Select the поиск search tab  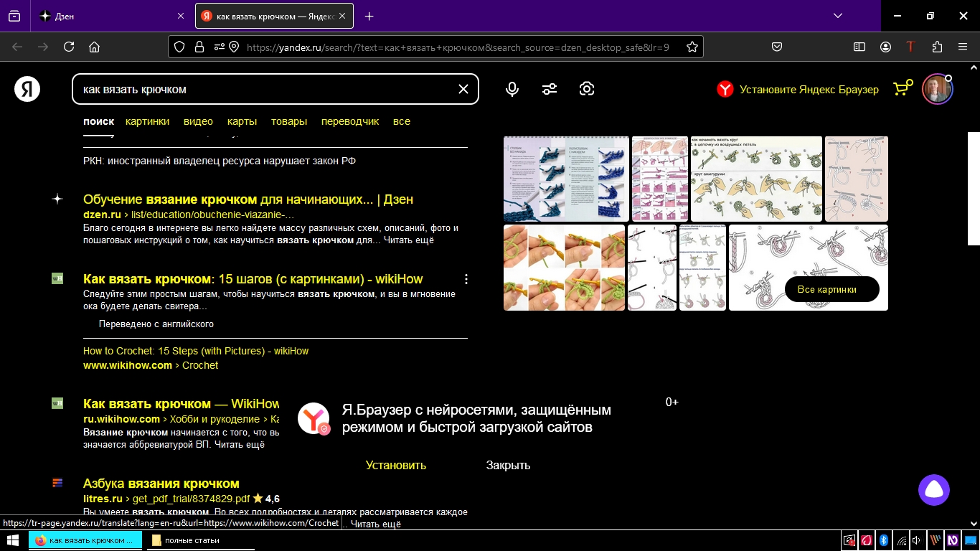tap(98, 121)
